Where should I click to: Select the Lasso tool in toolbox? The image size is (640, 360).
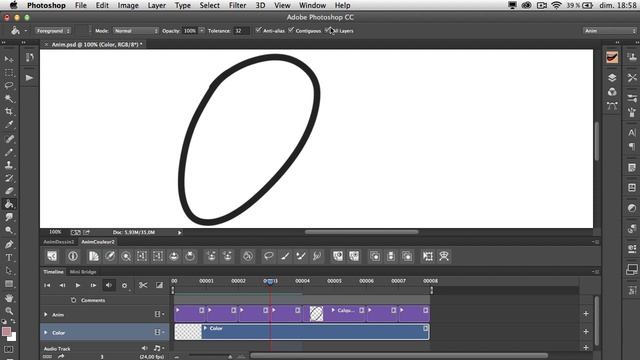pos(9,85)
